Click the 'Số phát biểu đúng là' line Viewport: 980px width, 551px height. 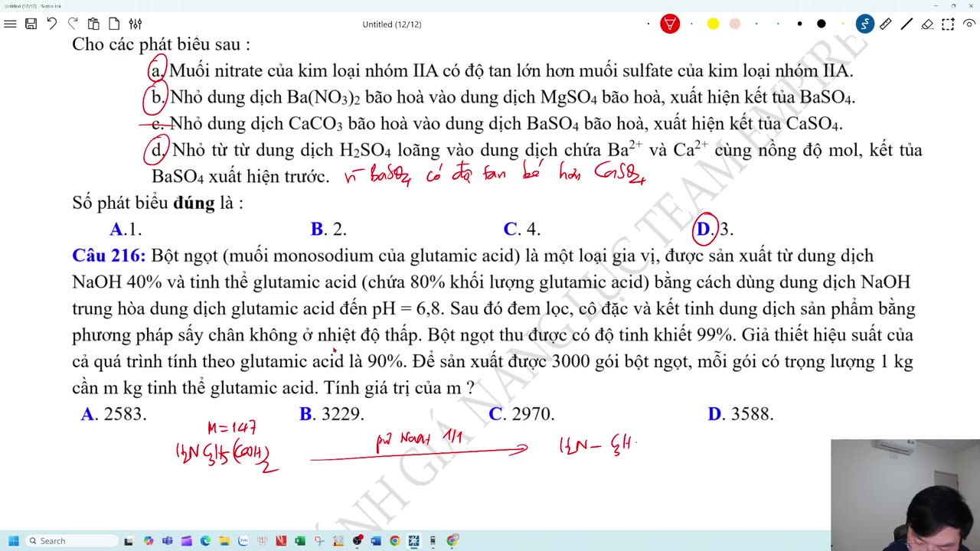158,203
